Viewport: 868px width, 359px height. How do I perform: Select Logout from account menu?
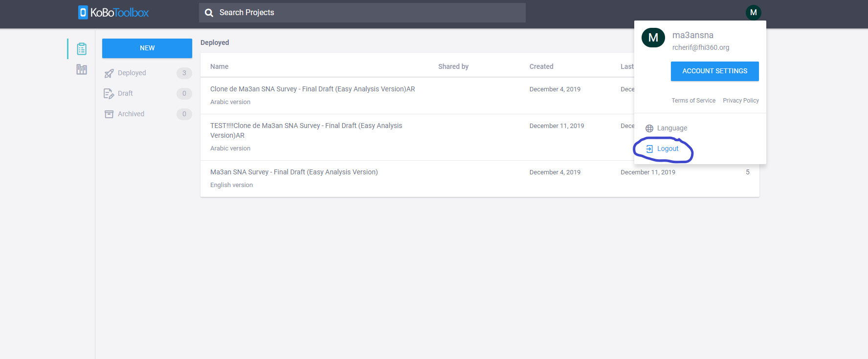click(668, 149)
